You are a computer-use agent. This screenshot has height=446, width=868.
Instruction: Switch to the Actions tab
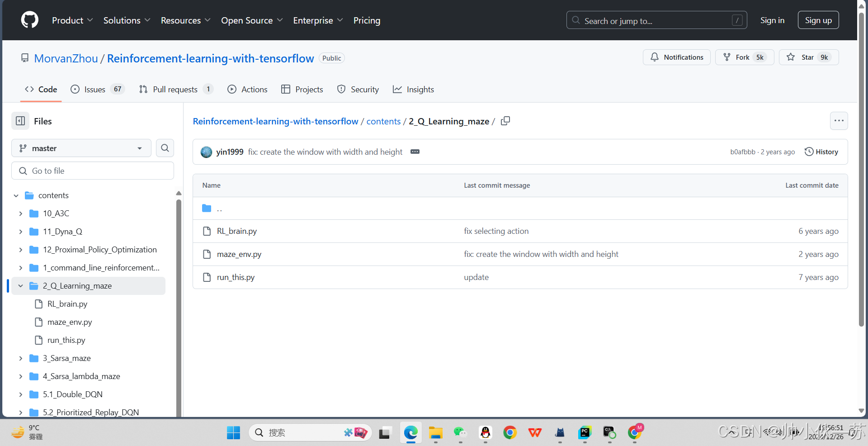click(x=247, y=89)
